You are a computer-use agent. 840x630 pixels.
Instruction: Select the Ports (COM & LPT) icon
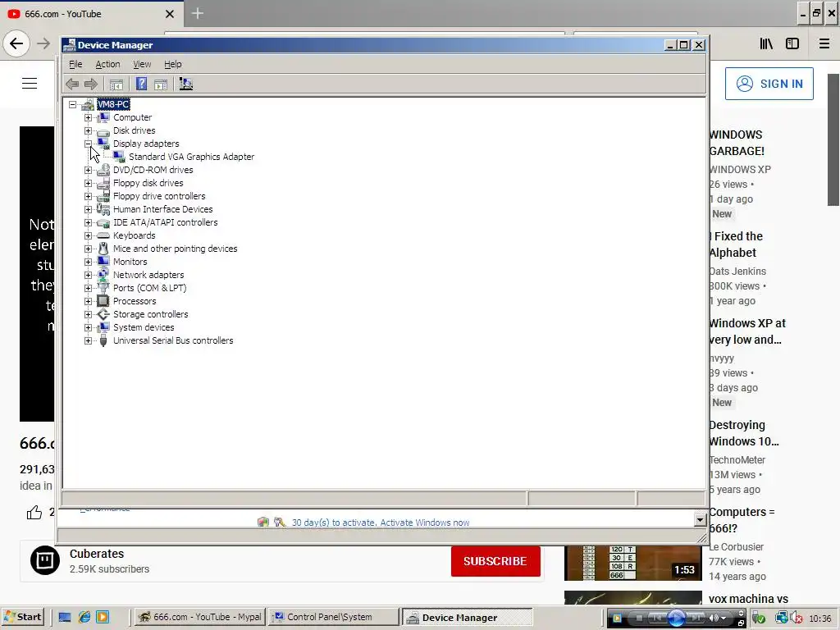click(x=103, y=288)
